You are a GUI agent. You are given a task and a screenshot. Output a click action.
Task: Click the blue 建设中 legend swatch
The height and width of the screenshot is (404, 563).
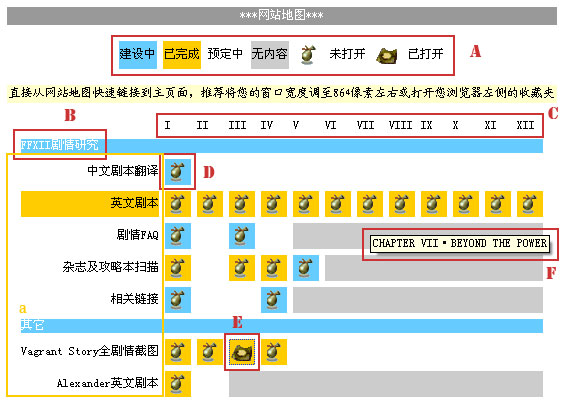coord(138,55)
